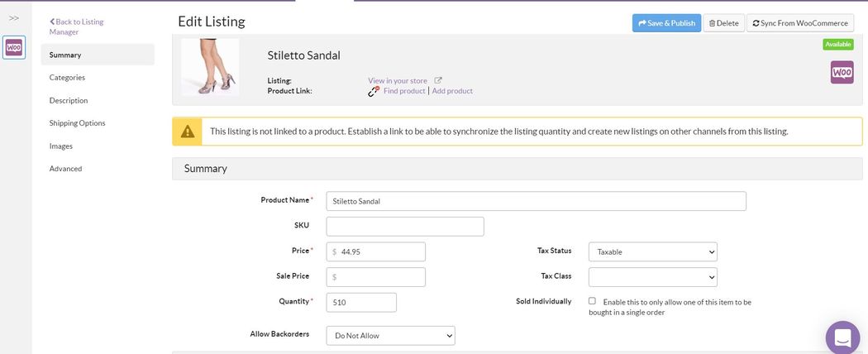Expand the collapsed left sidebar arrows
The width and height of the screenshot is (868, 354).
click(x=14, y=18)
